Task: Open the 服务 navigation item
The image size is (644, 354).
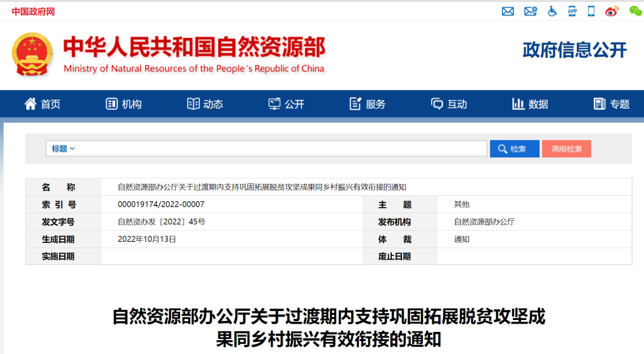Action: point(367,104)
